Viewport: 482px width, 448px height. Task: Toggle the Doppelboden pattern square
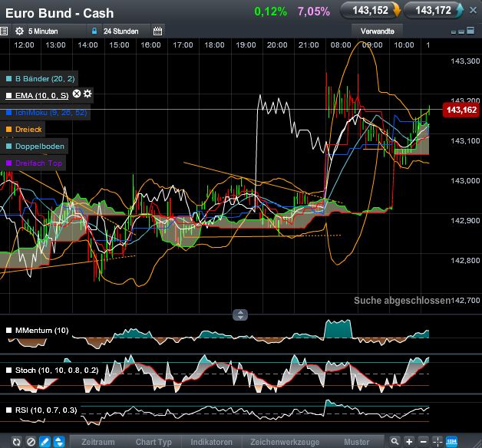point(9,147)
